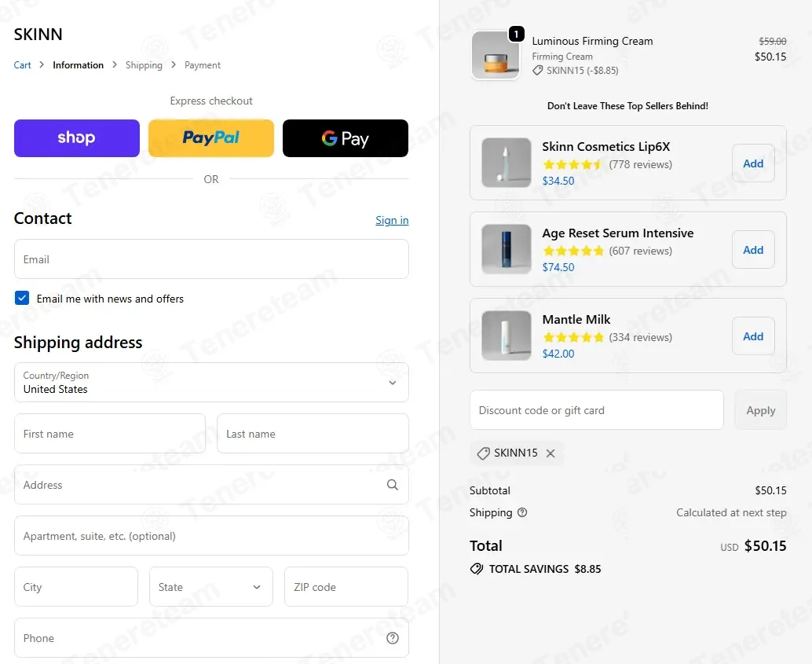Go back to Cart breadcrumb

tap(22, 65)
